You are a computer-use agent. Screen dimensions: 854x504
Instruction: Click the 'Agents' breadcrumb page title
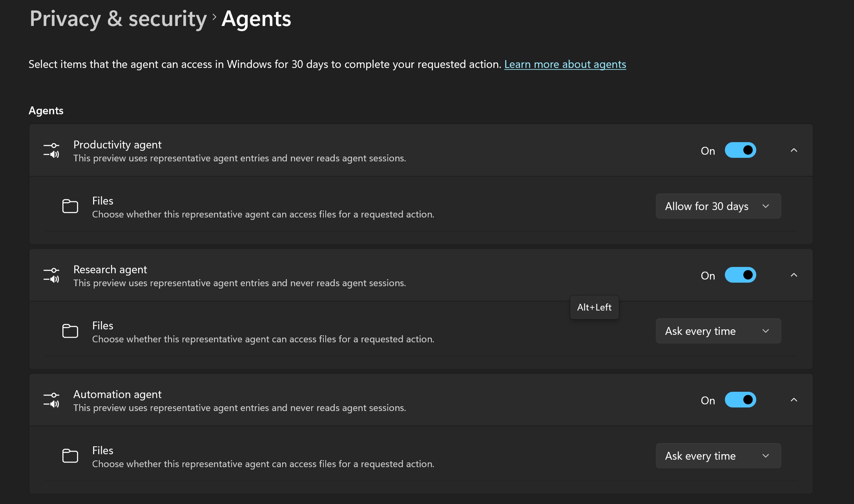(256, 19)
